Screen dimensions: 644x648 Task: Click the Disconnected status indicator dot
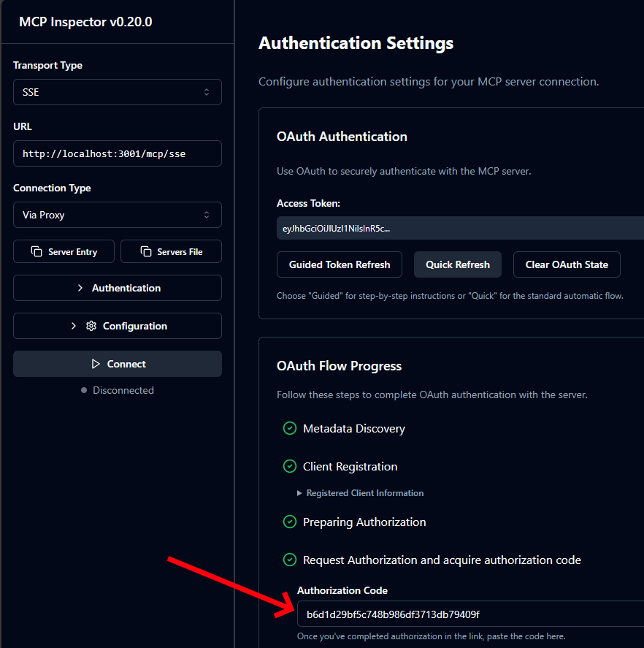tap(84, 391)
